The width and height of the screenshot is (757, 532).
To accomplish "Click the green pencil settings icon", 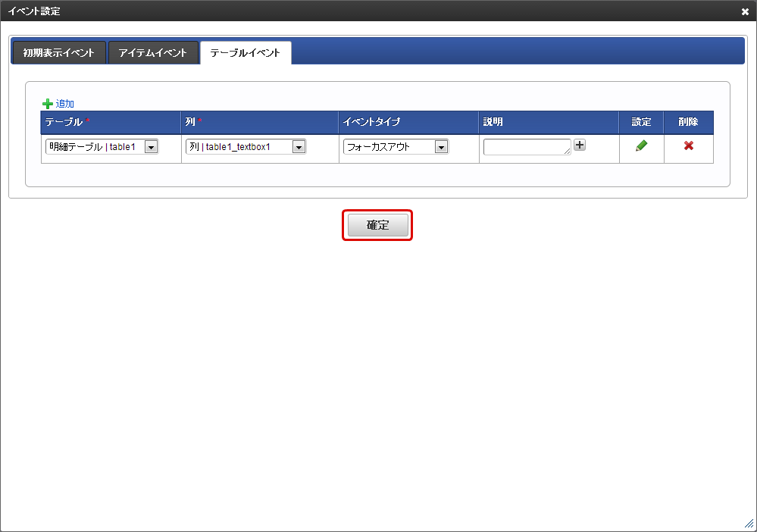I will click(x=641, y=146).
